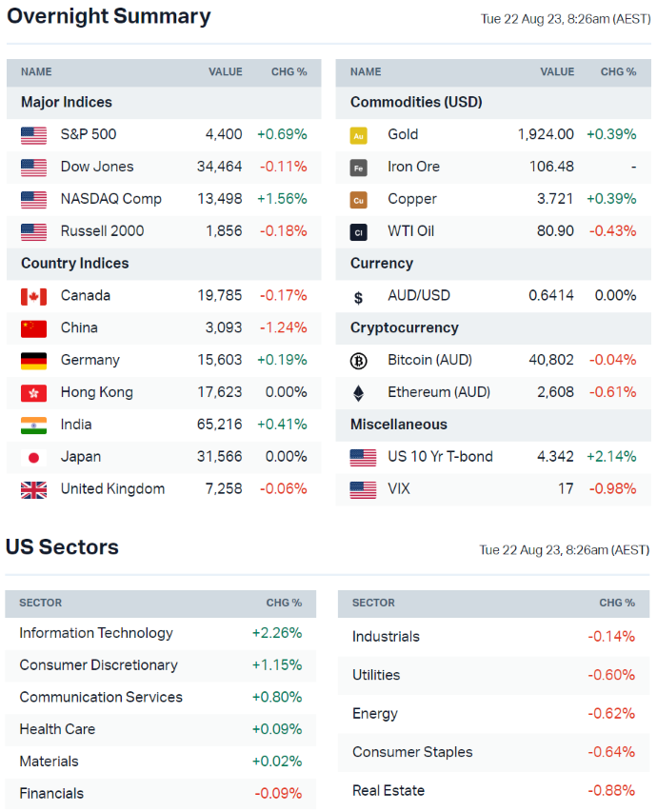Click the Major Indices CHG % header
The height and width of the screenshot is (812, 657).
pos(289,72)
